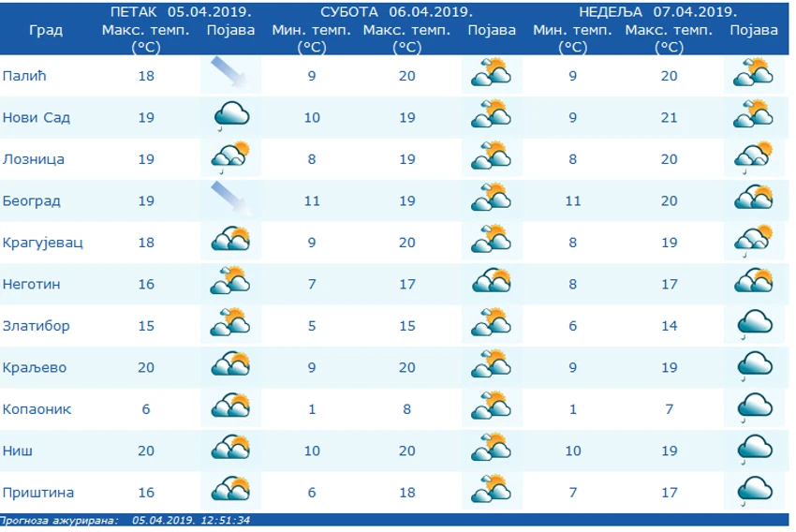Click the Град column header

point(46,30)
